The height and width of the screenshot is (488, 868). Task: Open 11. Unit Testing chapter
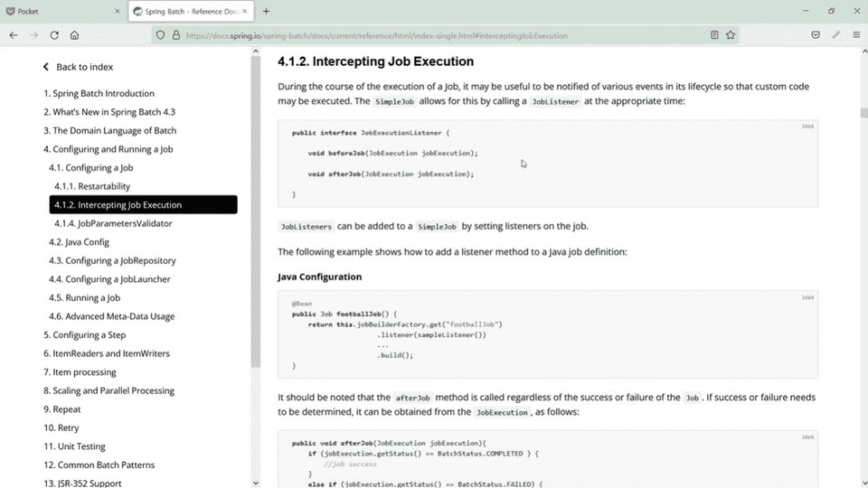[x=74, y=446]
